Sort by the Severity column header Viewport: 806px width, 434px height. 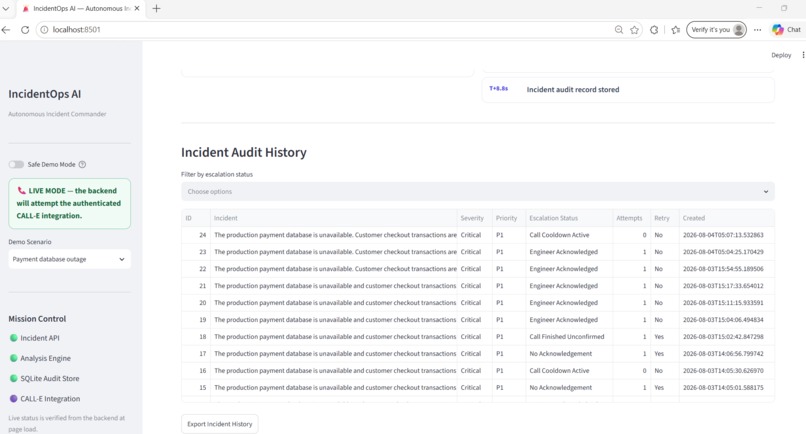[x=475, y=218]
